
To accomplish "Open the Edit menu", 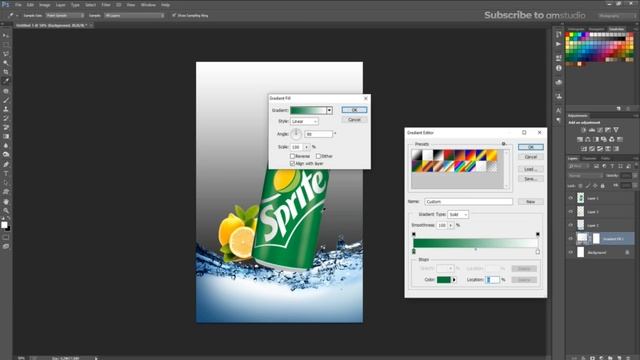I will [x=30, y=5].
